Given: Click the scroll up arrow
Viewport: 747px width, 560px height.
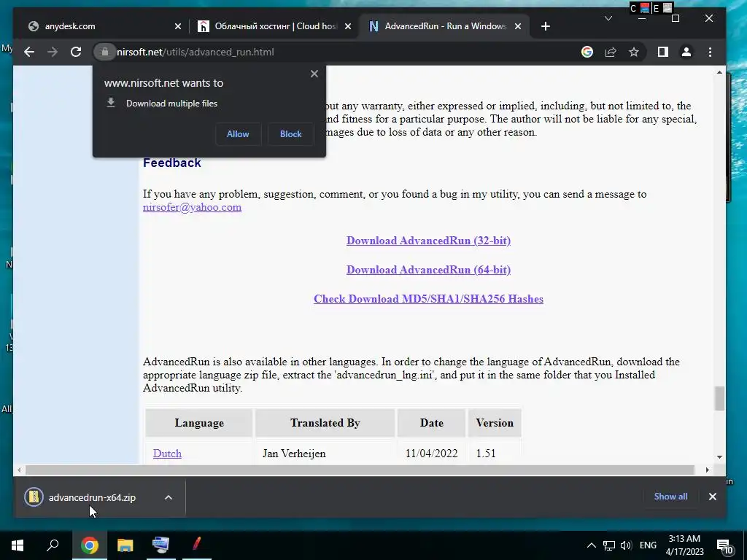Looking at the screenshot, I should tap(719, 72).
